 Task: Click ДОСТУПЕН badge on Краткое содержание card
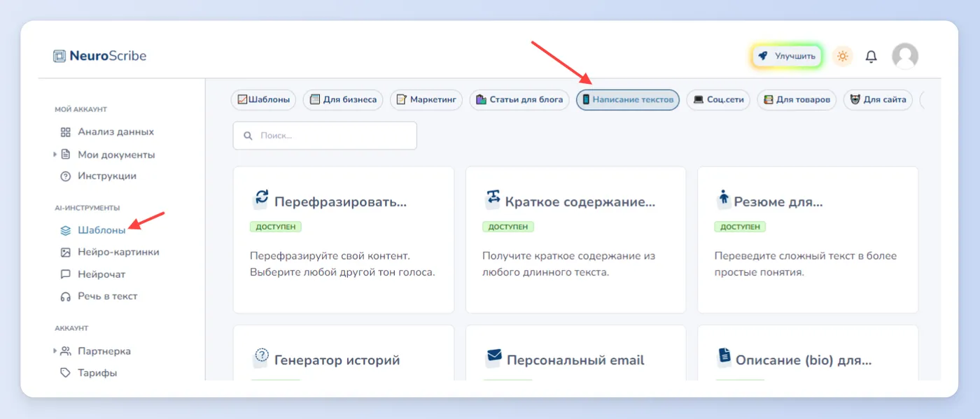(x=508, y=227)
